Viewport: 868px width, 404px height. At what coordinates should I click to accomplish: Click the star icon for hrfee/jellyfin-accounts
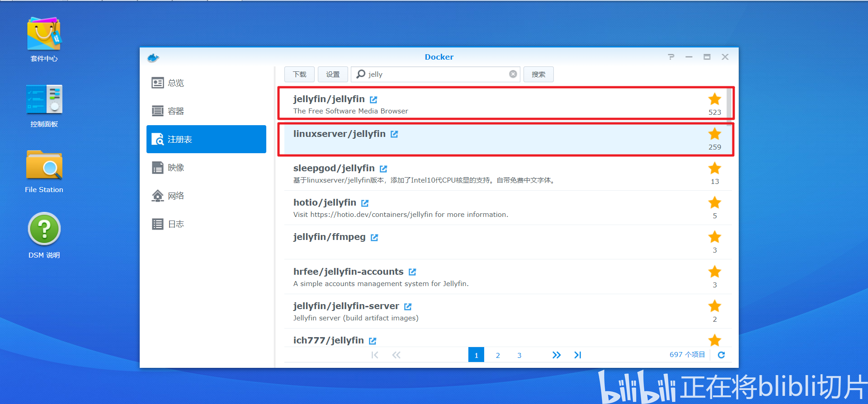point(715,272)
